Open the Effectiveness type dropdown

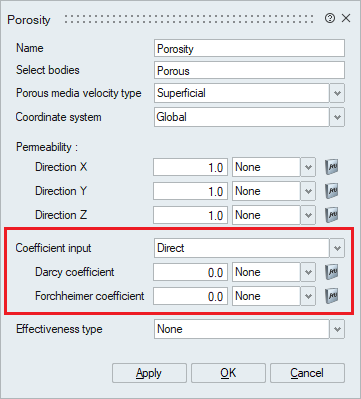pyautogui.click(x=337, y=329)
